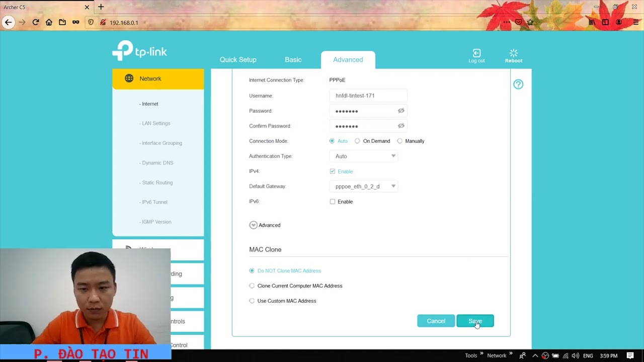Click the Save button

pos(475,321)
